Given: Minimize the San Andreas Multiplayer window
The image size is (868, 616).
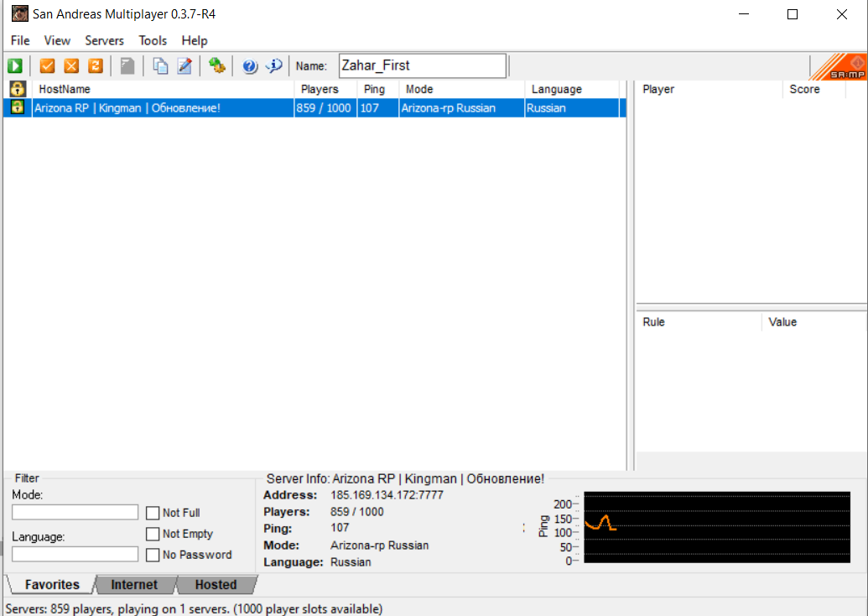Looking at the screenshot, I should 743,14.
